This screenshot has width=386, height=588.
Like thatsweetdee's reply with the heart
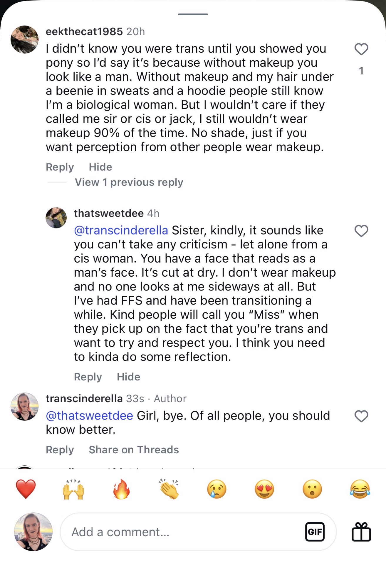(x=361, y=231)
